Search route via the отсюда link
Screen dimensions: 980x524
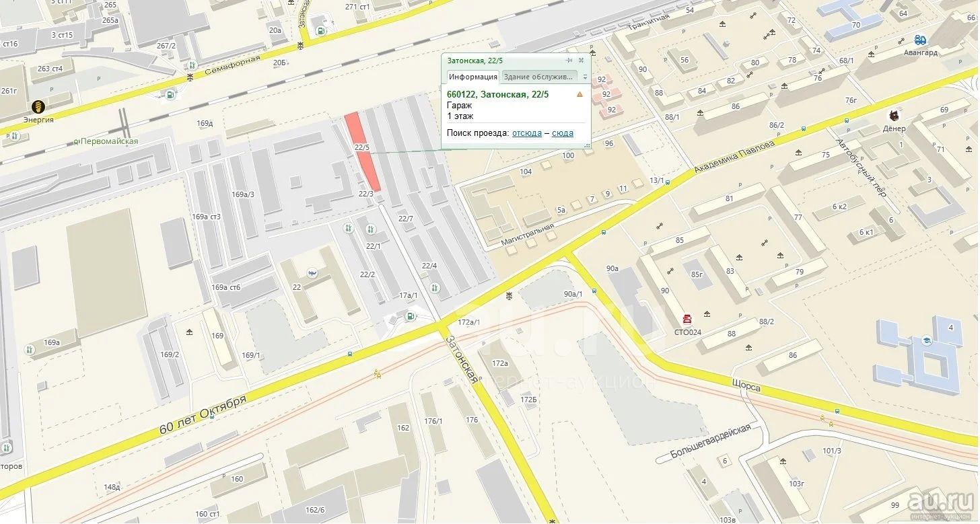click(526, 133)
